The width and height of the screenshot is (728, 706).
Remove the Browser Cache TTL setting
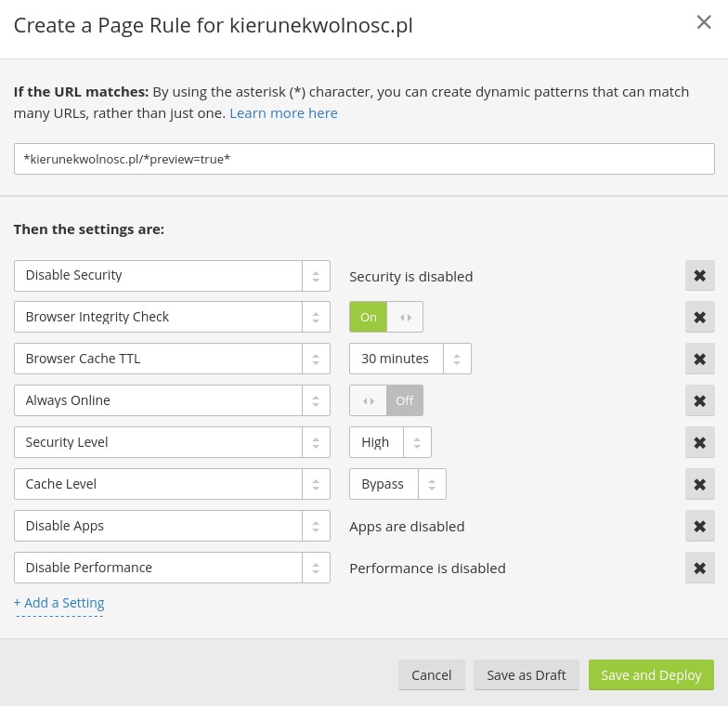point(699,359)
